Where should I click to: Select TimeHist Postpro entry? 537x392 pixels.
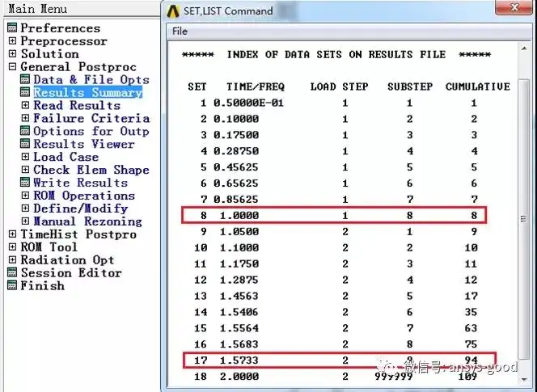coord(78,234)
